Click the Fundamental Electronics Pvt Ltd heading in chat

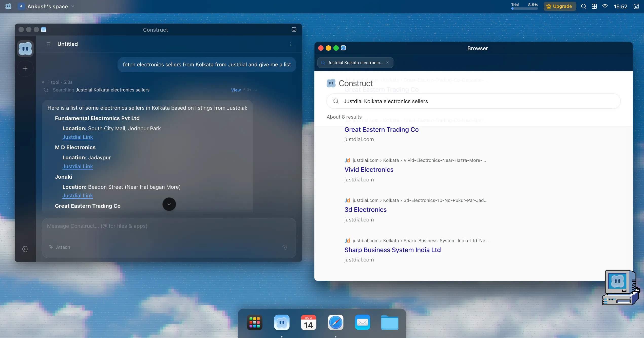coord(97,118)
